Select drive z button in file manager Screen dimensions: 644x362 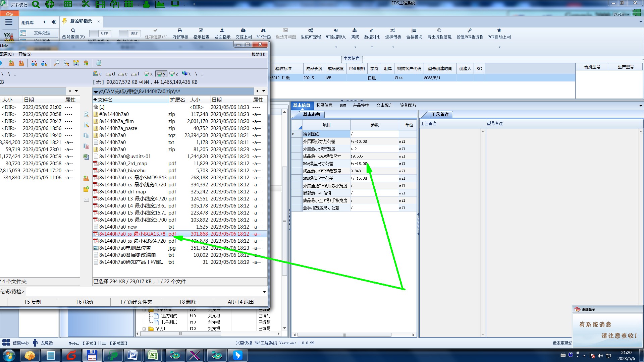(174, 74)
